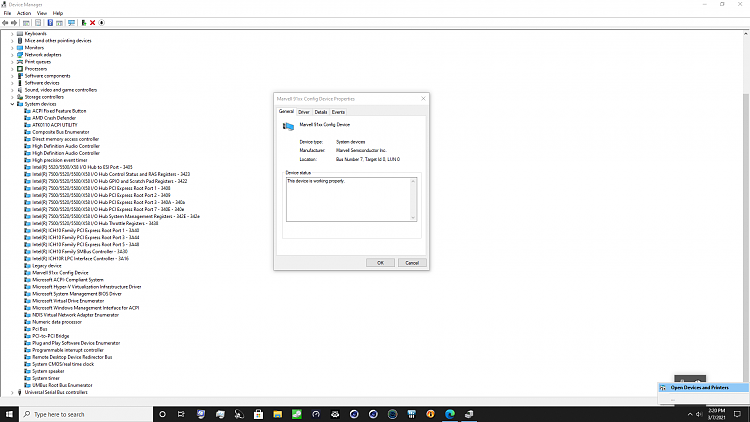Screen dimensions: 750x422
Task: Open the taskbar clock and date
Action: tap(717, 414)
